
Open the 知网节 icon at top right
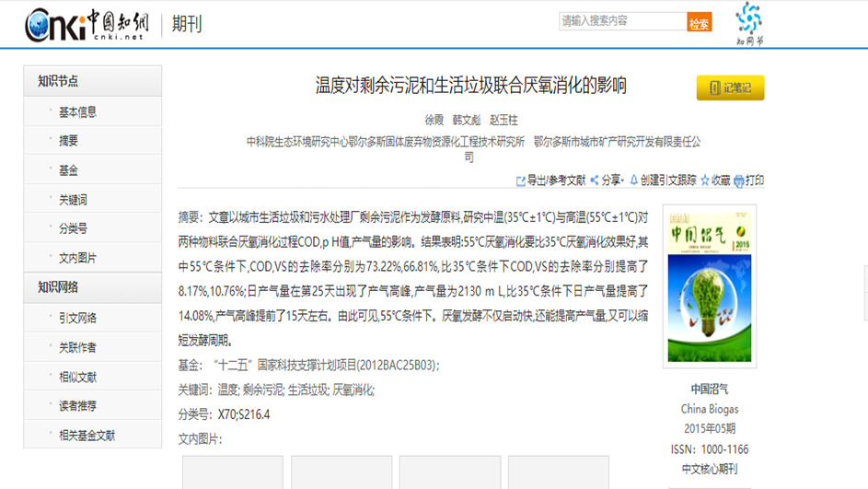[x=749, y=24]
